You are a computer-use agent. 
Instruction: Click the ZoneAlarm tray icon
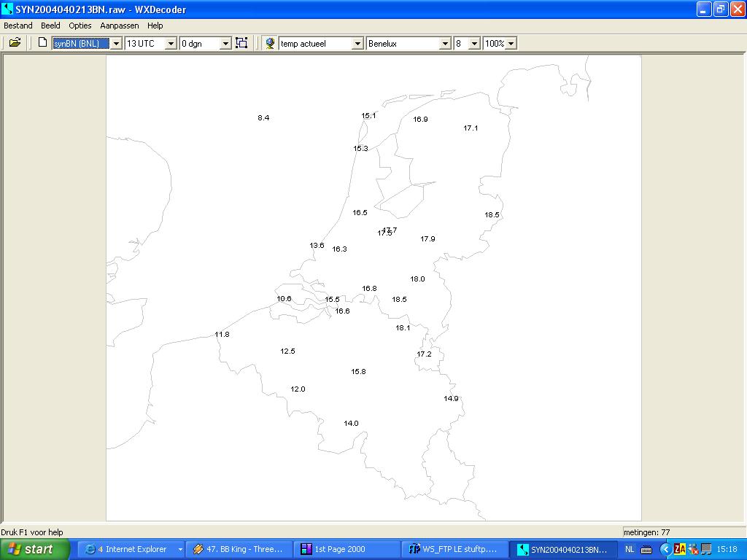click(x=680, y=549)
